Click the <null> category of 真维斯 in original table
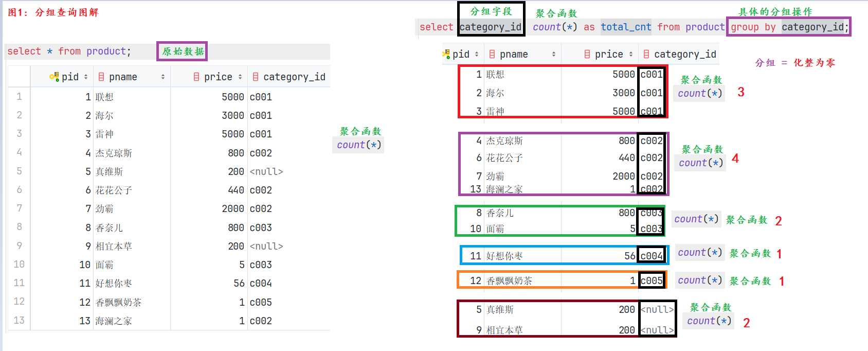This screenshot has width=868, height=351. [266, 171]
